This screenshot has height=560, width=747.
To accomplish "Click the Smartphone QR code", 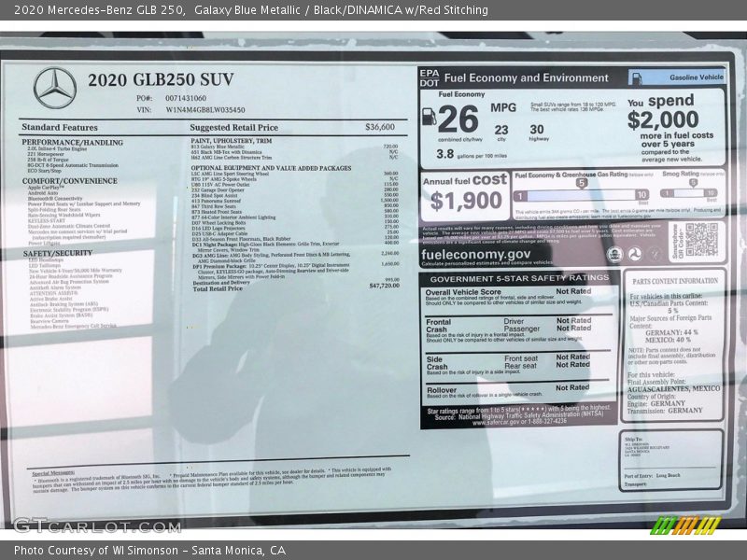I will pyautogui.click(x=701, y=240).
